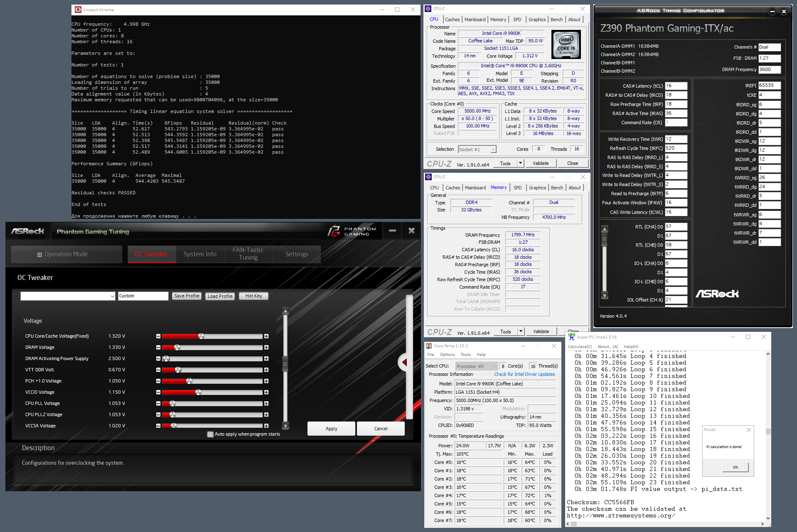The image size is (797, 532).
Task: Enable Auto apply when program starts
Action: click(210, 434)
